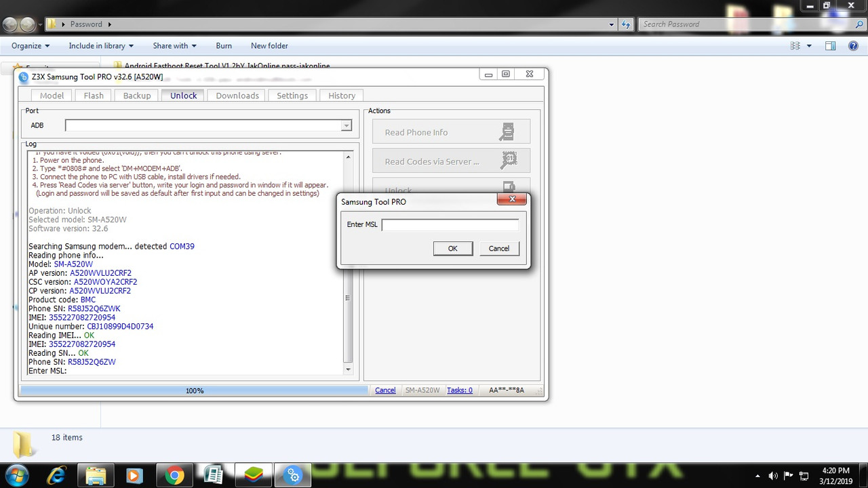Screen dimensions: 868x488
Task: Open the Action Center flag icon
Action: tap(788, 476)
